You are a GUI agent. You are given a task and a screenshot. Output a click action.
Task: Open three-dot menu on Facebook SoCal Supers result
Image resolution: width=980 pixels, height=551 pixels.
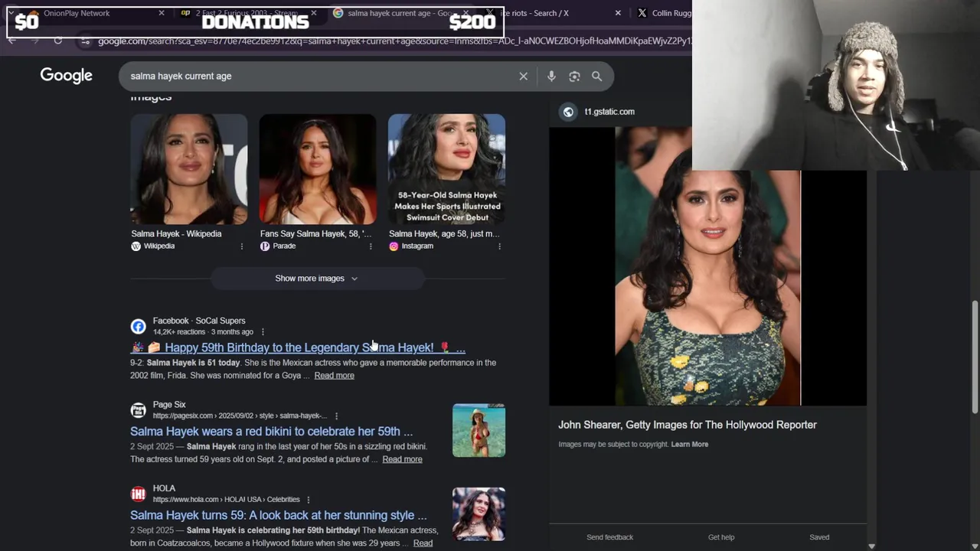[263, 332]
